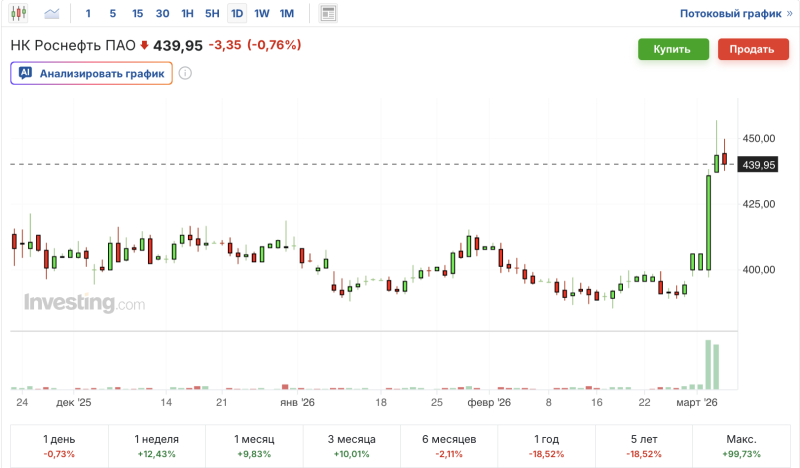Click the red down arrow price indicator
This screenshot has height=468, width=800.
[144, 45]
